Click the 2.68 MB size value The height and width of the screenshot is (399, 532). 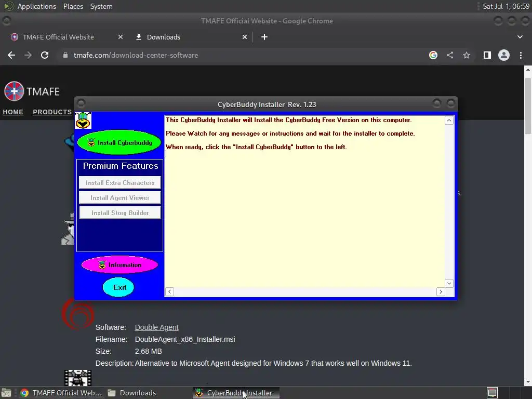pos(148,351)
